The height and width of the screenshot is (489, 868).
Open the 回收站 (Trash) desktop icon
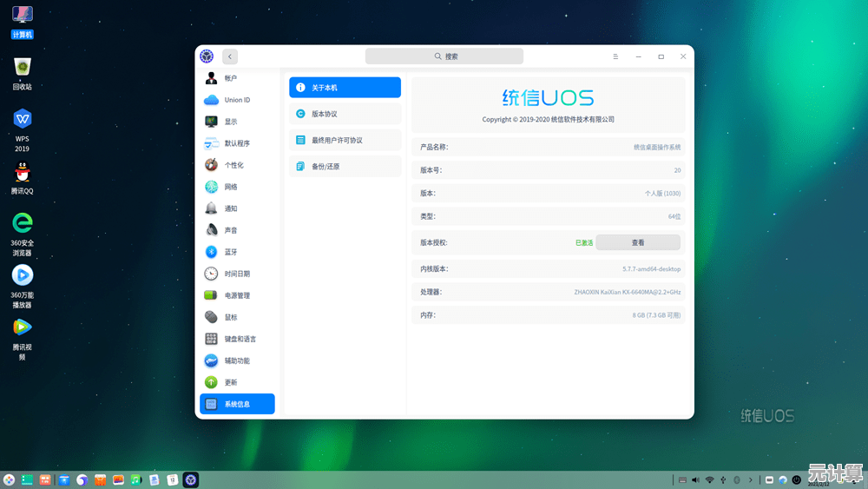pos(23,74)
